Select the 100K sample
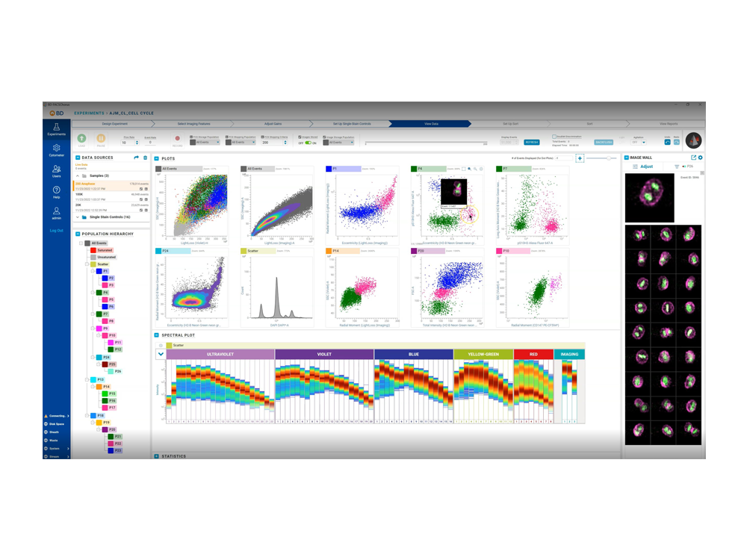The width and height of the screenshot is (747, 560). click(111, 196)
